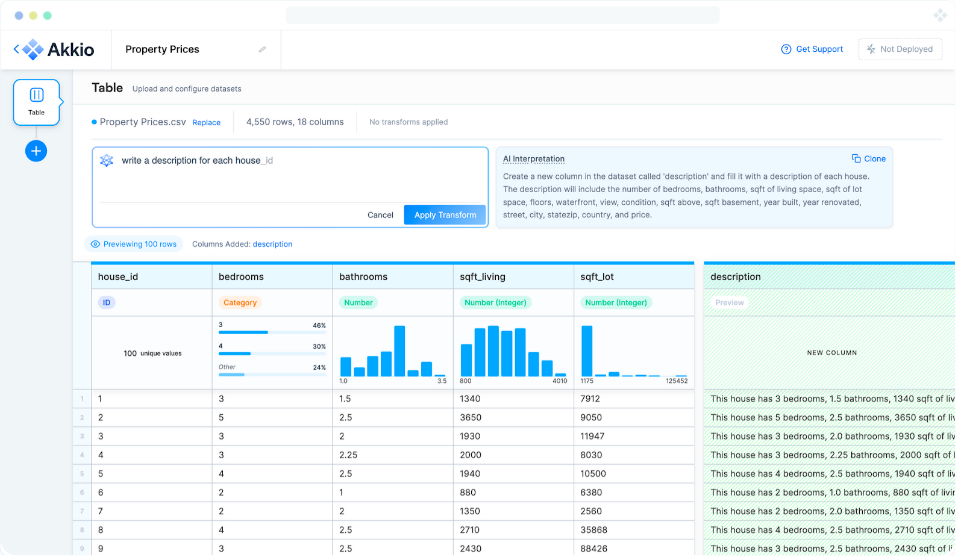This screenshot has height=560, width=964.
Task: Click row number 7 in table gutter
Action: 82,511
